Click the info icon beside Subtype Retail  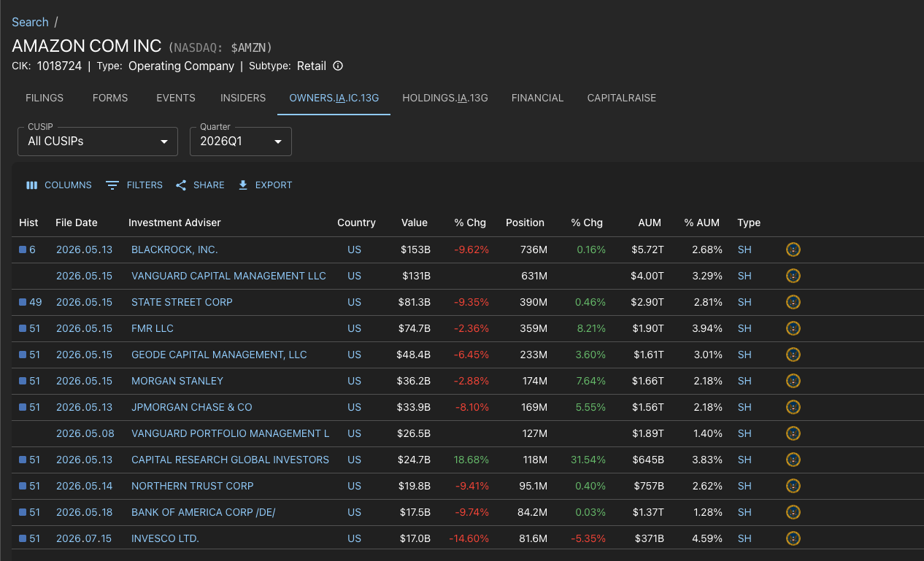(x=338, y=66)
